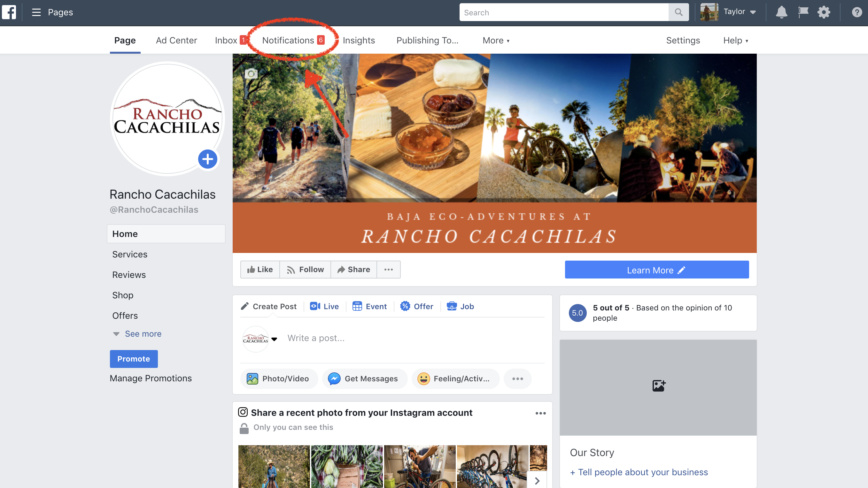Select the green beans Instagram photo
The image size is (868, 488).
coord(347,467)
